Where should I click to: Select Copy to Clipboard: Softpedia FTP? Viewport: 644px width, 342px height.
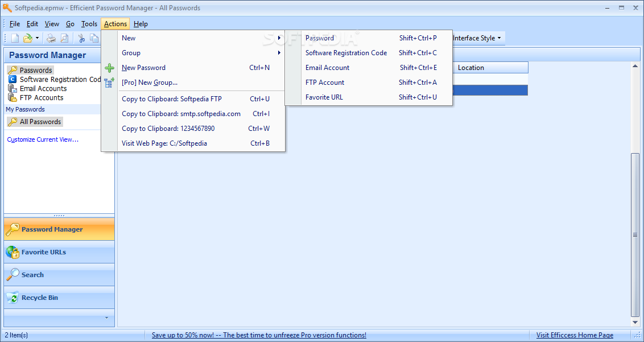click(x=193, y=98)
